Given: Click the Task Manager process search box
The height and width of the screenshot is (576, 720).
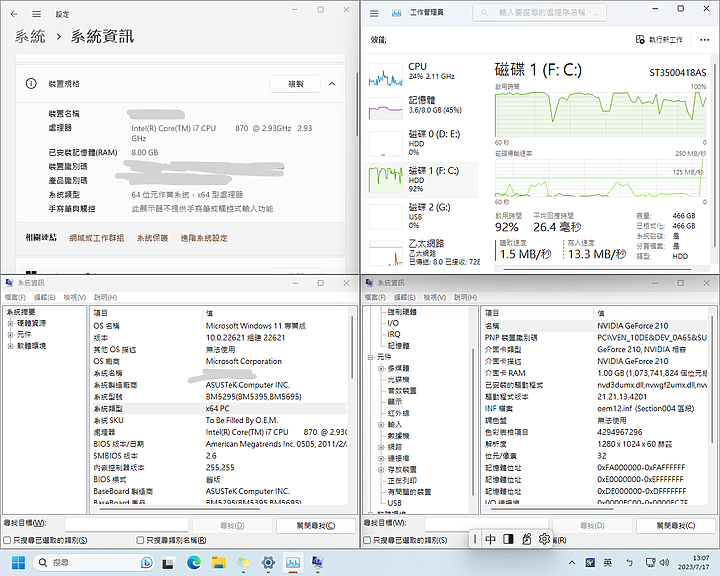Looking at the screenshot, I should (540, 13).
